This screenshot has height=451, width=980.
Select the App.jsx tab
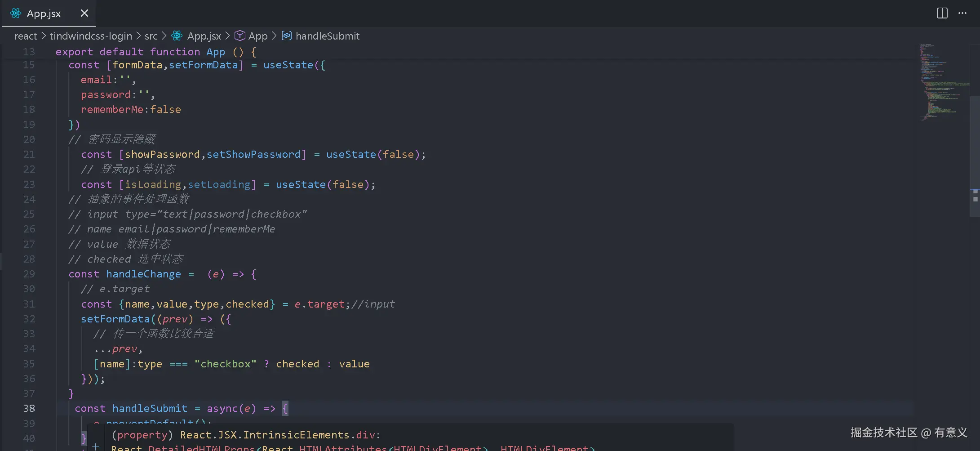(49, 13)
